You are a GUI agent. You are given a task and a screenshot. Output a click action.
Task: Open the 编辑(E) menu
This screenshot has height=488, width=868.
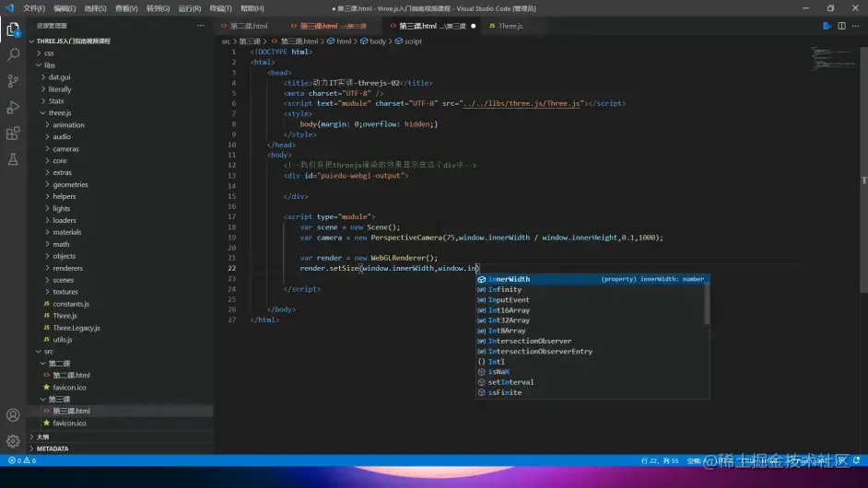65,8
